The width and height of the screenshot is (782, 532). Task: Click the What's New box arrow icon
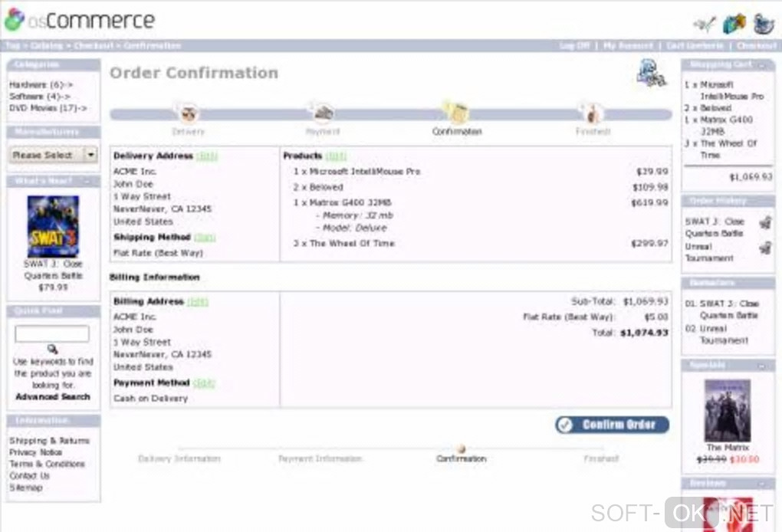[87, 181]
